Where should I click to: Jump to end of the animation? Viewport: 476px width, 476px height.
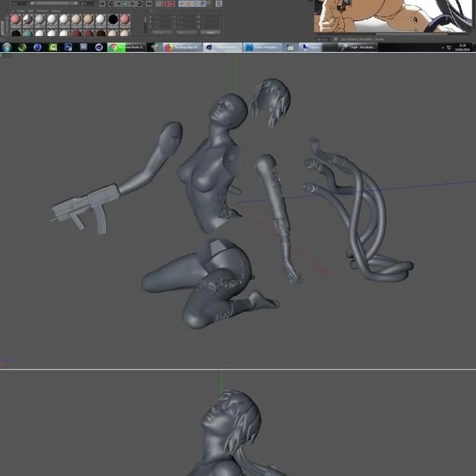click(x=149, y=4)
